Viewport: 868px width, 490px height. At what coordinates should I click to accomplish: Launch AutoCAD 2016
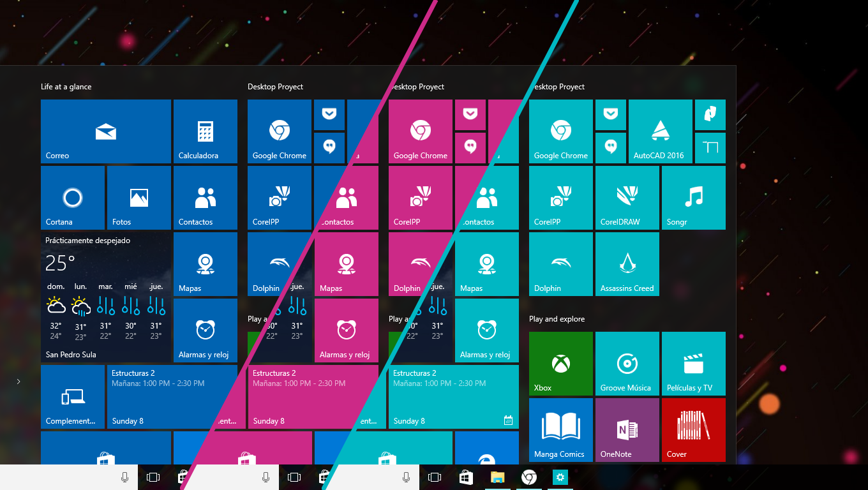click(660, 131)
